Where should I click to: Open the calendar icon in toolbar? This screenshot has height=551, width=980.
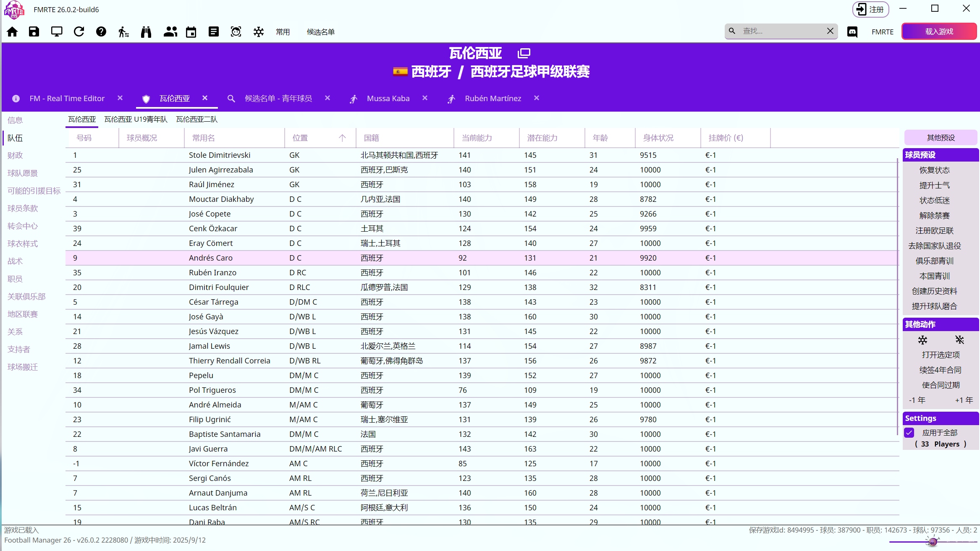[x=191, y=32]
